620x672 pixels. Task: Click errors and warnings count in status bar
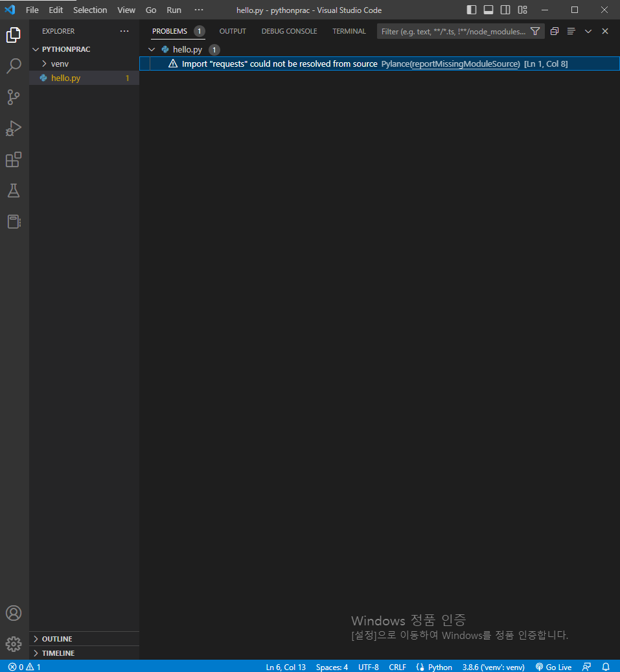pos(25,667)
